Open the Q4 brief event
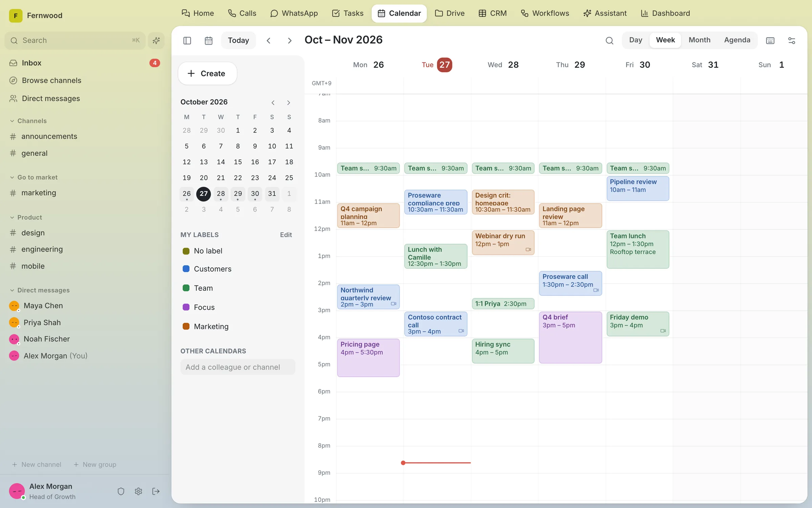 coord(570,338)
